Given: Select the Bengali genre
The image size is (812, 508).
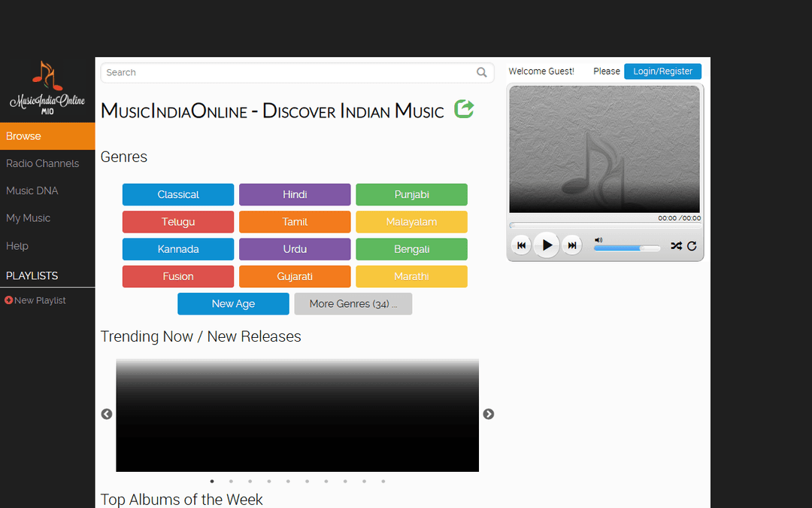Looking at the screenshot, I should coord(412,249).
